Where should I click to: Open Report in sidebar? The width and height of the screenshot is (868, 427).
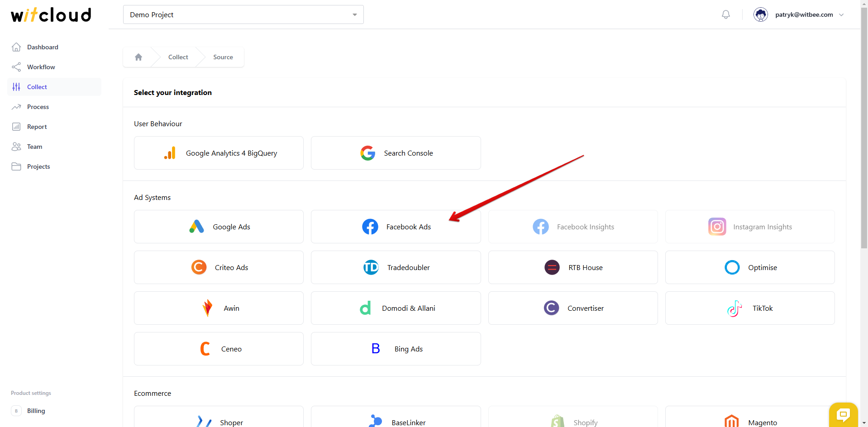[x=54, y=127]
